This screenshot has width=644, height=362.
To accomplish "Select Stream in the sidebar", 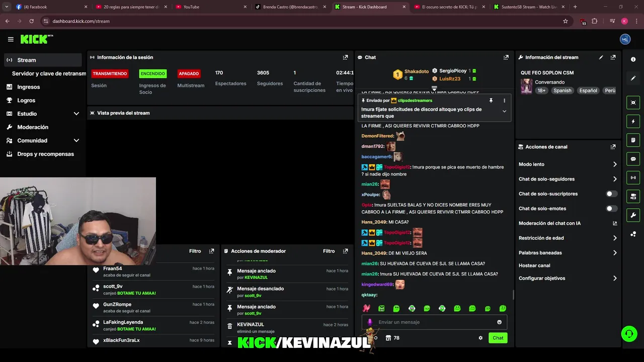I will point(43,60).
